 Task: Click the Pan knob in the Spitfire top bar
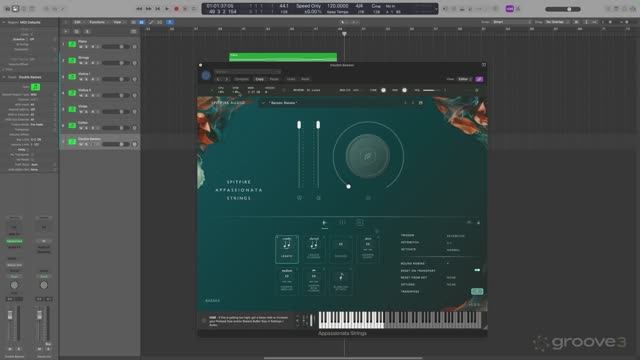pyautogui.click(x=404, y=90)
